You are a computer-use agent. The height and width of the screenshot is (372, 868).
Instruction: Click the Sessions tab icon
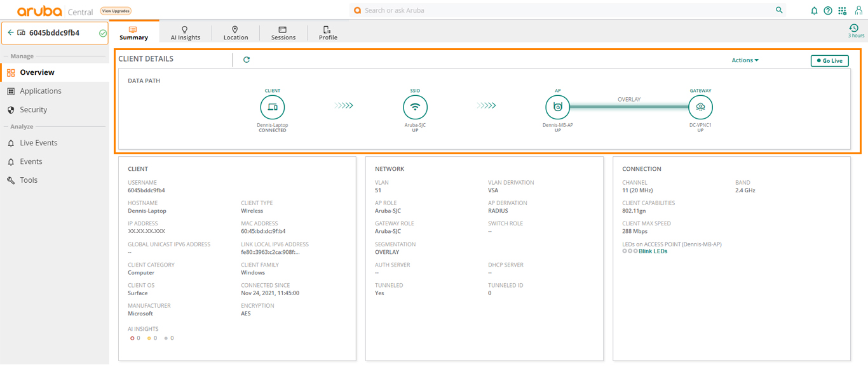[x=283, y=28]
